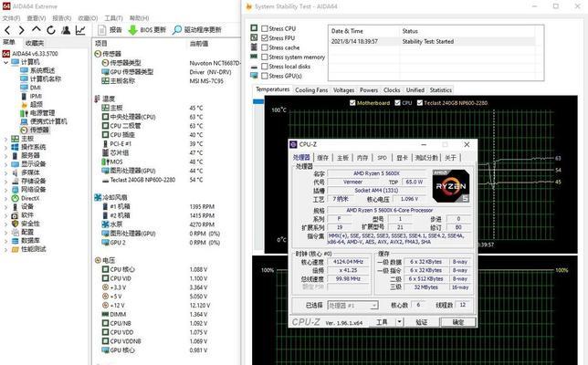Click the 验证 button in CPU-Z
This screenshot has height=365, width=588.
(422, 322)
